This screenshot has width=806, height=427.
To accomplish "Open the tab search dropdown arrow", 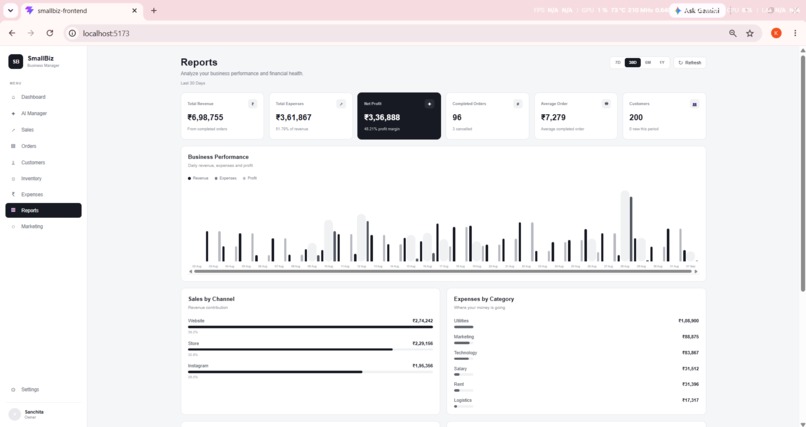I will pos(10,10).
